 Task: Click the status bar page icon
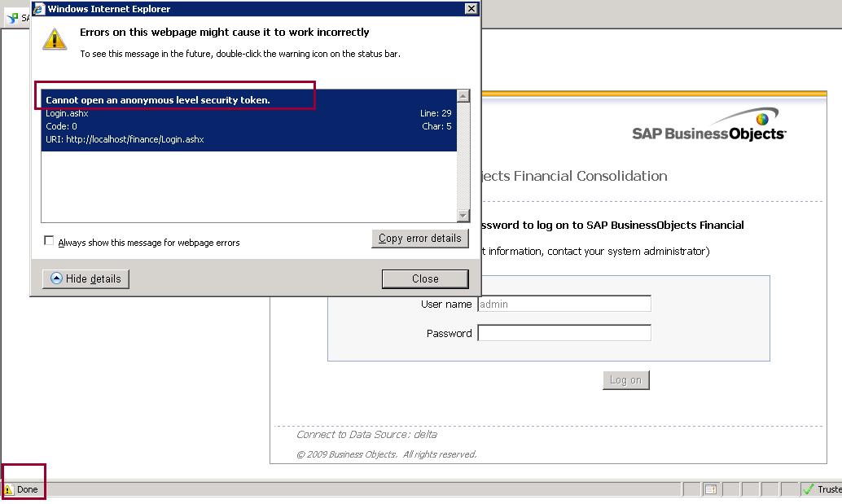710,489
